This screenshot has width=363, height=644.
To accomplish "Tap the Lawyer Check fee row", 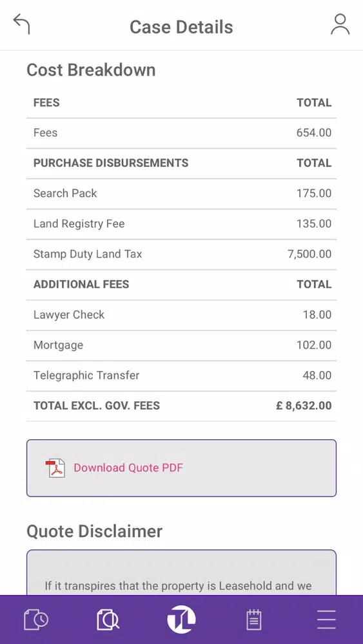I will [x=181, y=315].
